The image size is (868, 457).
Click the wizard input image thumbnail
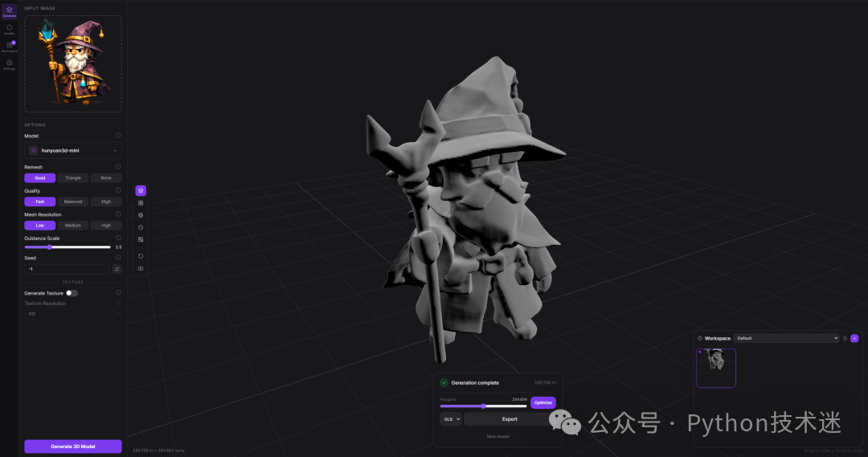[x=73, y=63]
